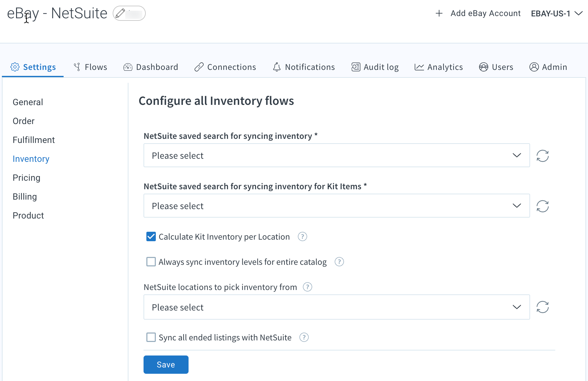This screenshot has width=588, height=381.
Task: Open help for Calculate Kit Inventory per Location
Action: pyautogui.click(x=302, y=236)
